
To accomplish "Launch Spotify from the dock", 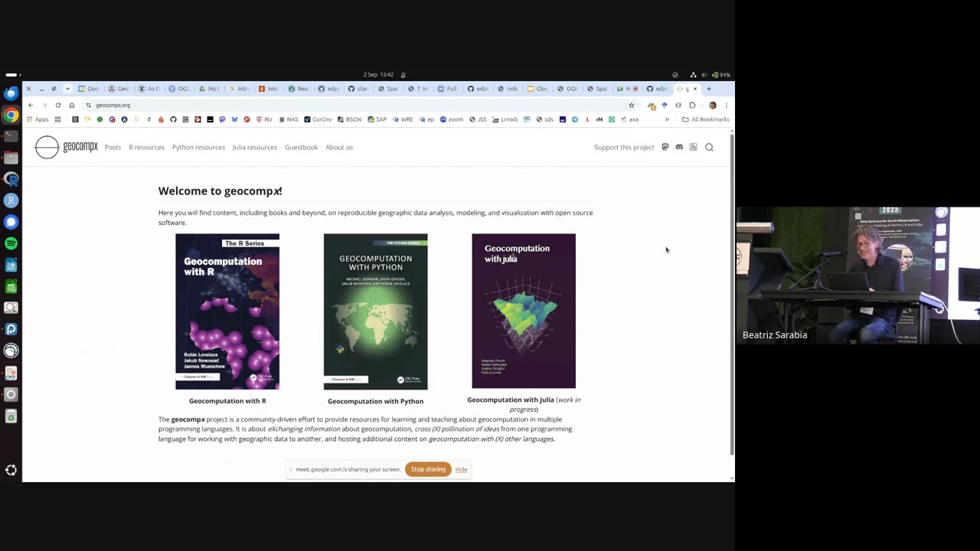I will pos(11,243).
